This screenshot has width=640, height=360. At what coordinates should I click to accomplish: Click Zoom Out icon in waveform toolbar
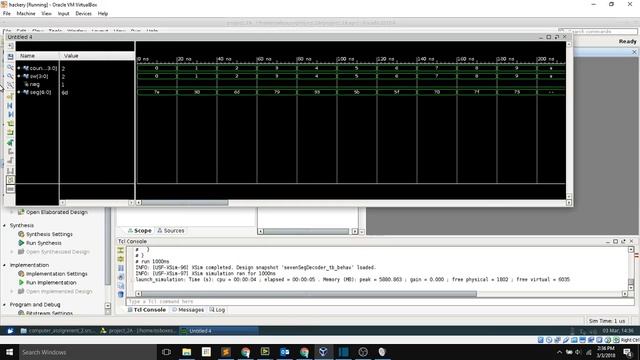tap(10, 76)
